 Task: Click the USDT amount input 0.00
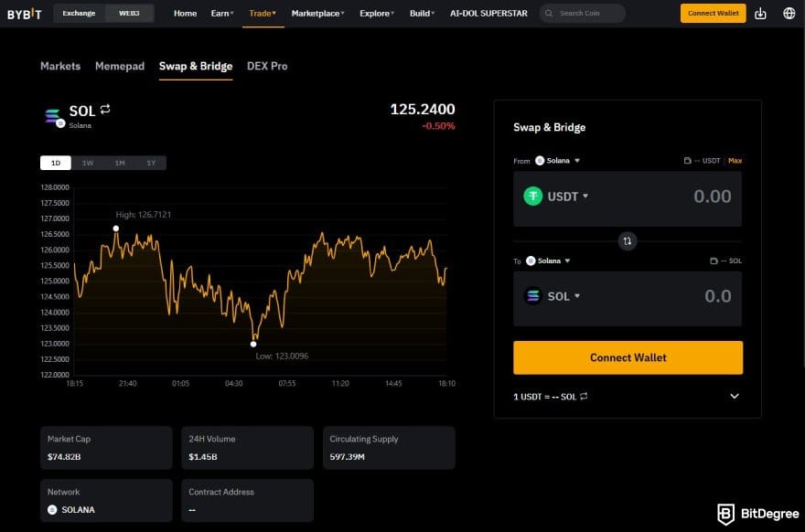click(x=712, y=196)
